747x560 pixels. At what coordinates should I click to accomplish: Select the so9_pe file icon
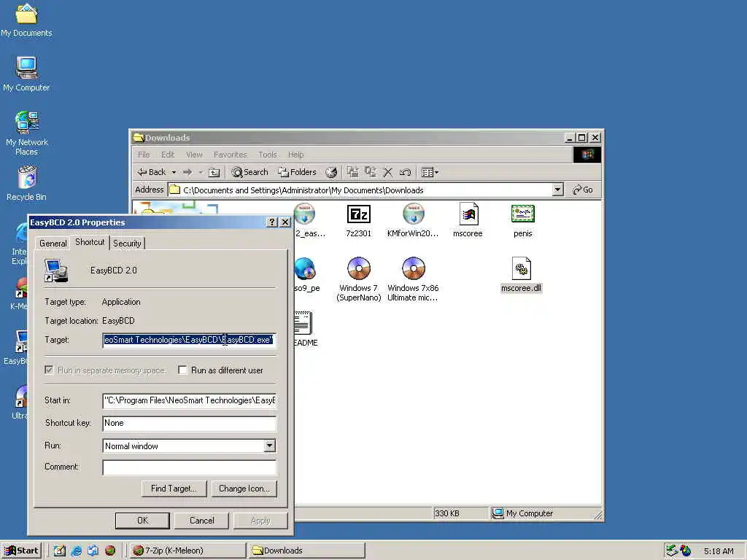pyautogui.click(x=306, y=275)
